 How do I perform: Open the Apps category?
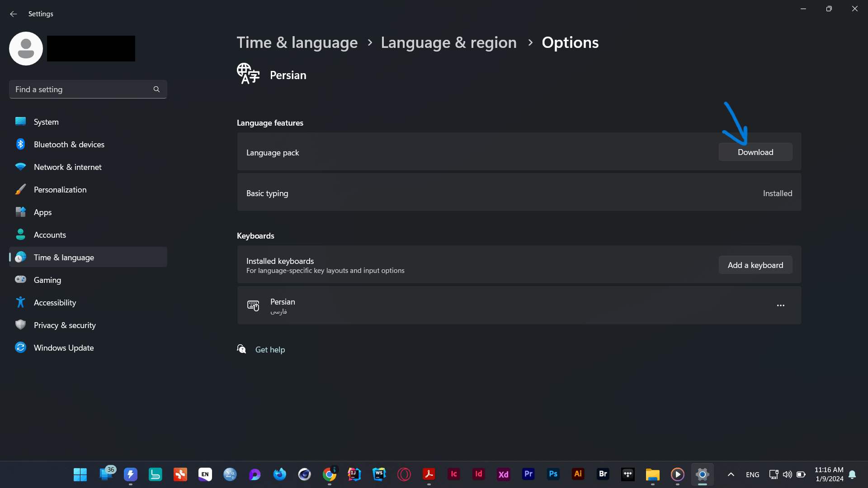[88, 212]
